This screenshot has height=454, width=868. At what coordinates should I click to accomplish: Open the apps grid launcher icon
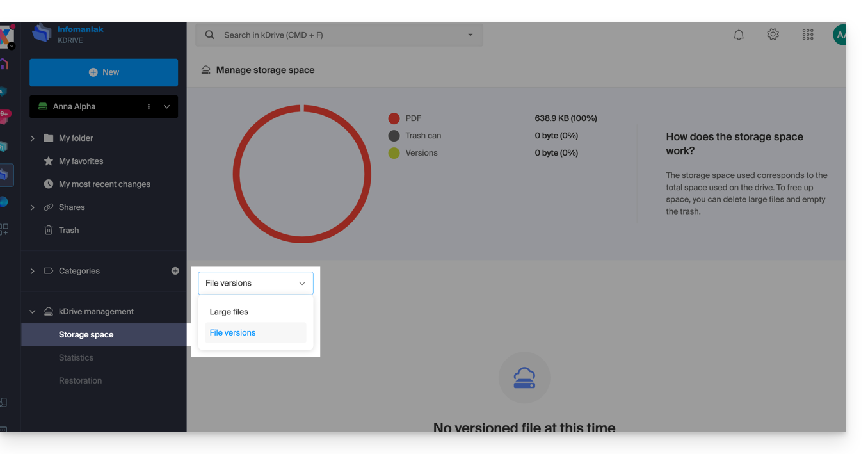pos(808,35)
